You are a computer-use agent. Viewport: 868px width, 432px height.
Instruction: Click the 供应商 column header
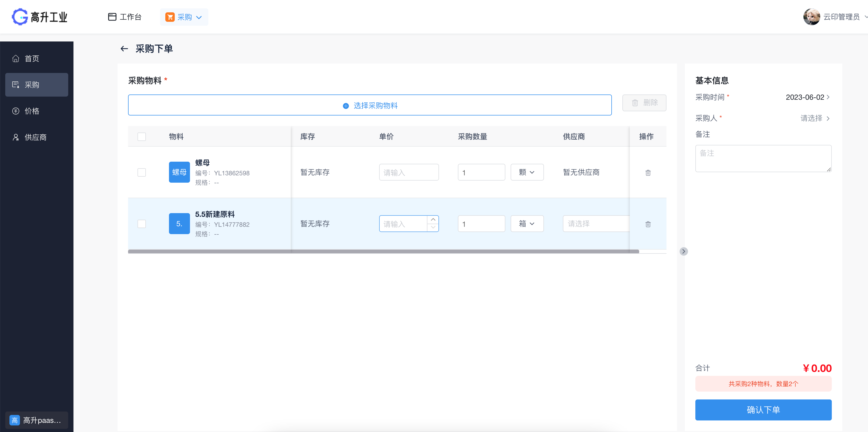pyautogui.click(x=574, y=136)
